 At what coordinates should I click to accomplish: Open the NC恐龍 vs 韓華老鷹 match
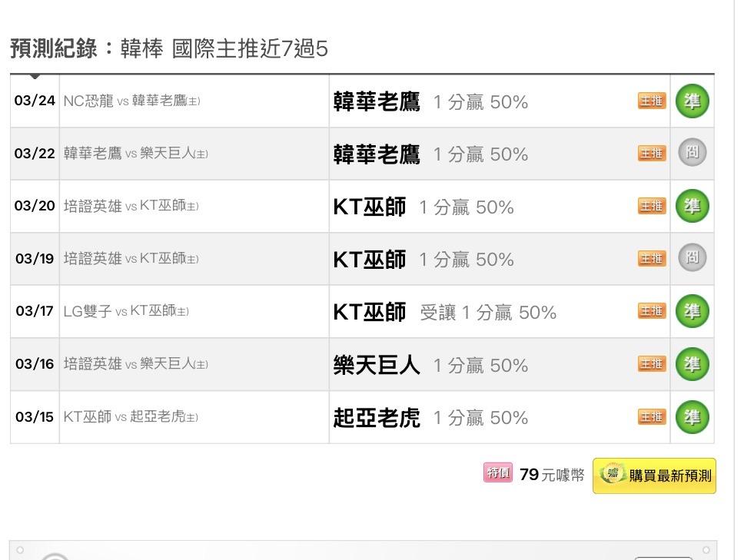point(131,101)
